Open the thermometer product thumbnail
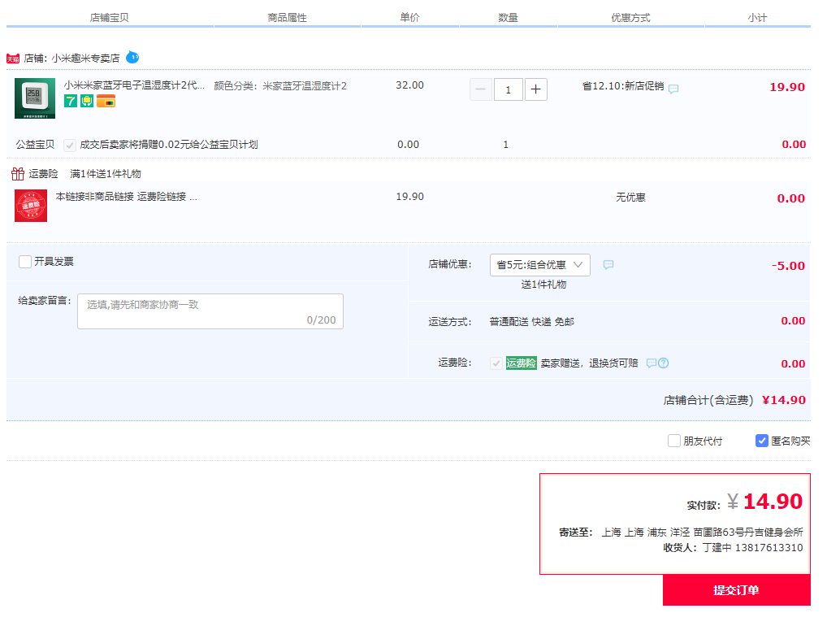840x639 pixels. pyautogui.click(x=35, y=98)
